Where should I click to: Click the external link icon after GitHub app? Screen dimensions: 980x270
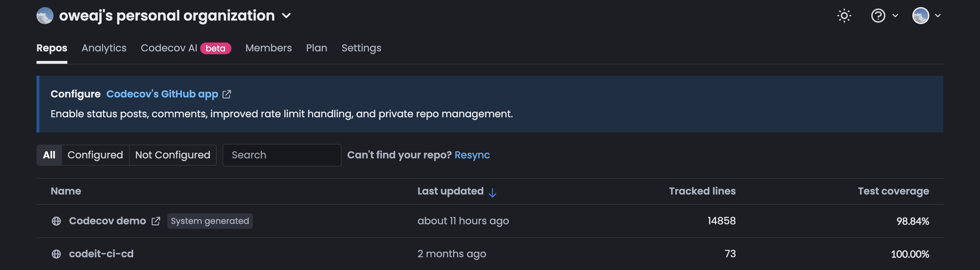[226, 94]
